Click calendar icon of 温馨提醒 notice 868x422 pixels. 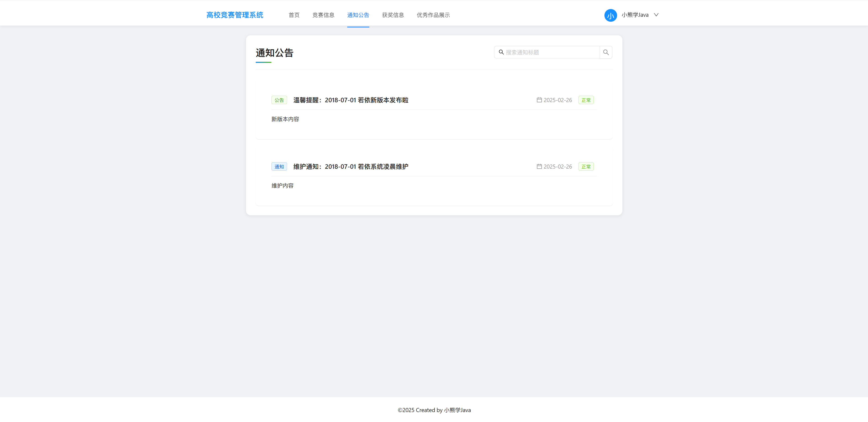[539, 100]
